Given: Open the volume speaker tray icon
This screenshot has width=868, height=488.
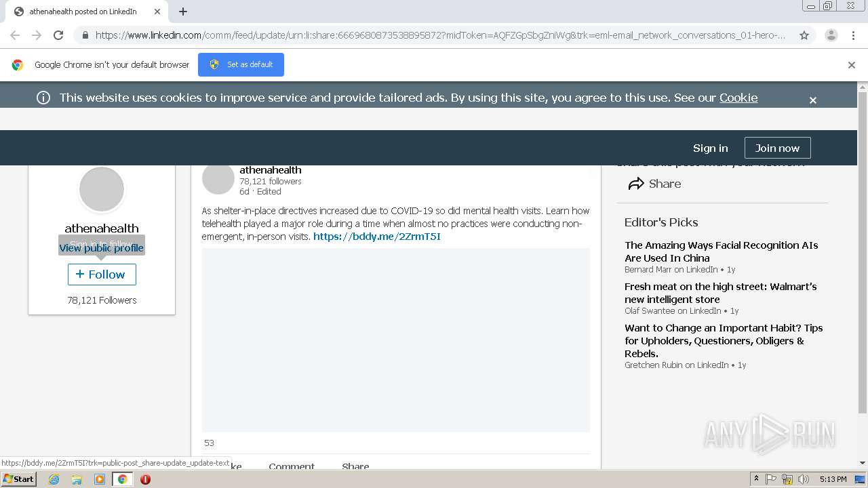Looking at the screenshot, I should (804, 479).
